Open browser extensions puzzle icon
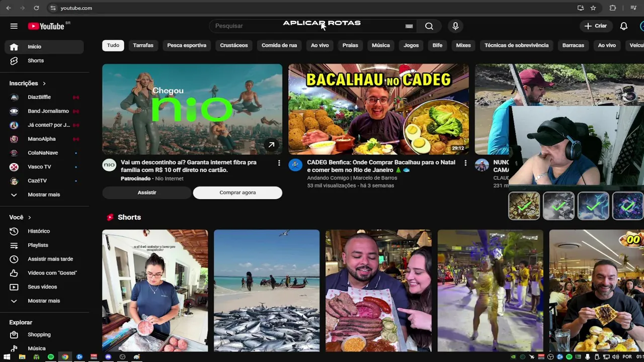Image resolution: width=644 pixels, height=362 pixels. (x=612, y=8)
